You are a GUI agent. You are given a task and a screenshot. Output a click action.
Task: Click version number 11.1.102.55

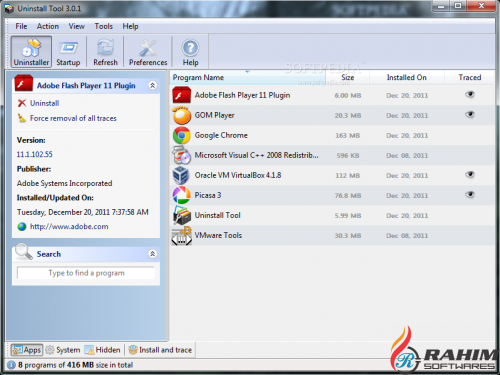(35, 154)
